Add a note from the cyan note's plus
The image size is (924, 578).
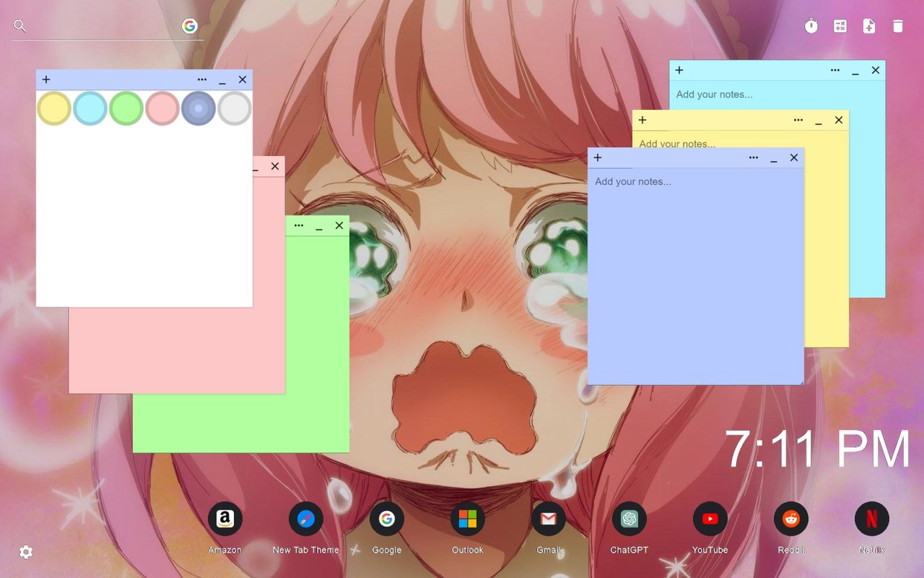click(x=679, y=70)
